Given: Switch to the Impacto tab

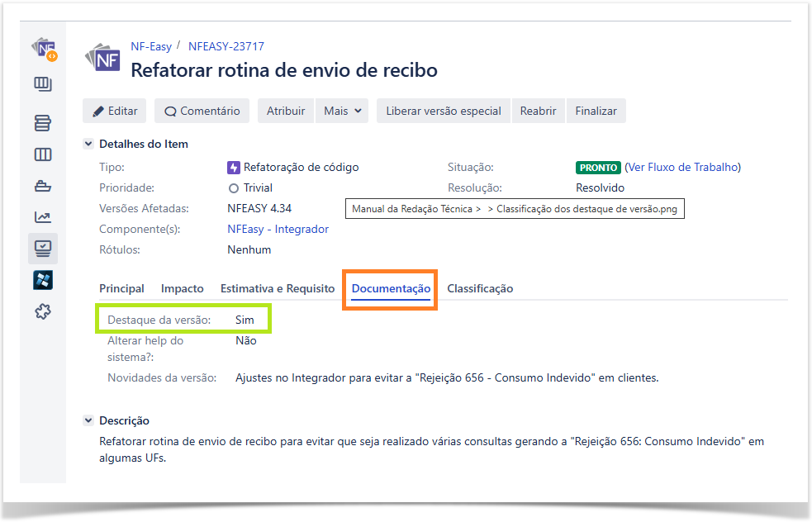Looking at the screenshot, I should 183,288.
